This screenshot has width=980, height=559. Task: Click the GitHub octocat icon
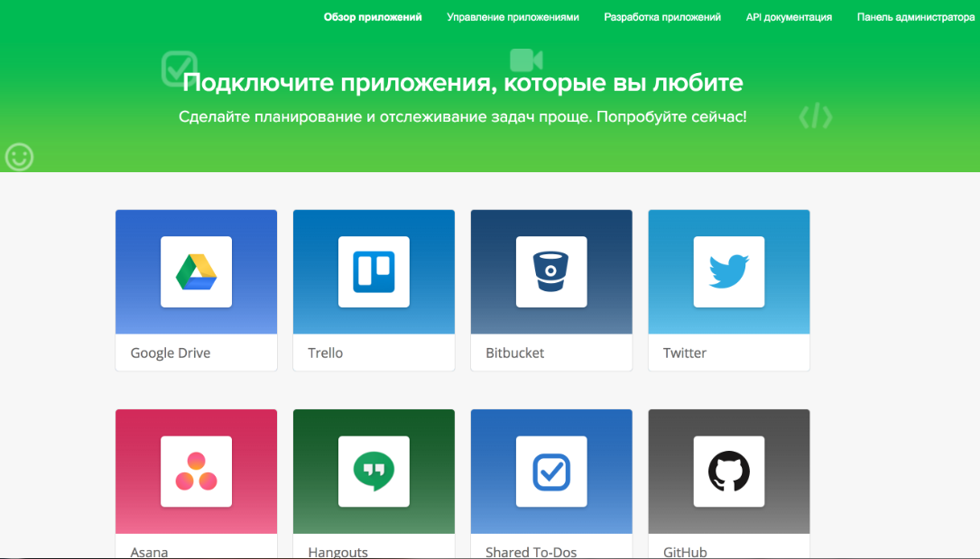(x=728, y=472)
